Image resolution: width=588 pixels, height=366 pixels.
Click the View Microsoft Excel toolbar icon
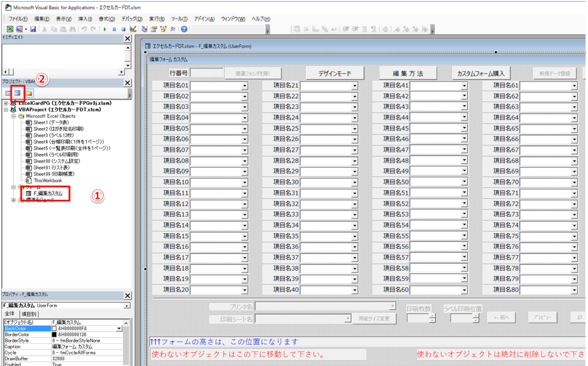(x=10, y=29)
